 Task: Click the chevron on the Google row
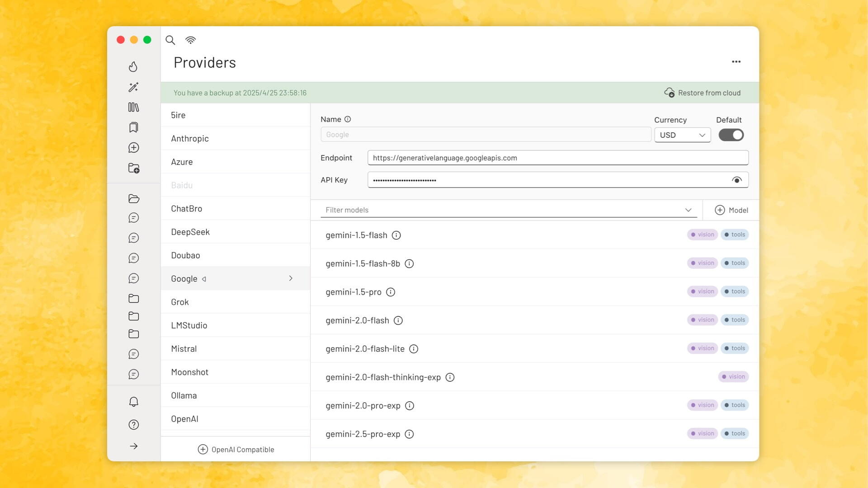[x=291, y=278]
